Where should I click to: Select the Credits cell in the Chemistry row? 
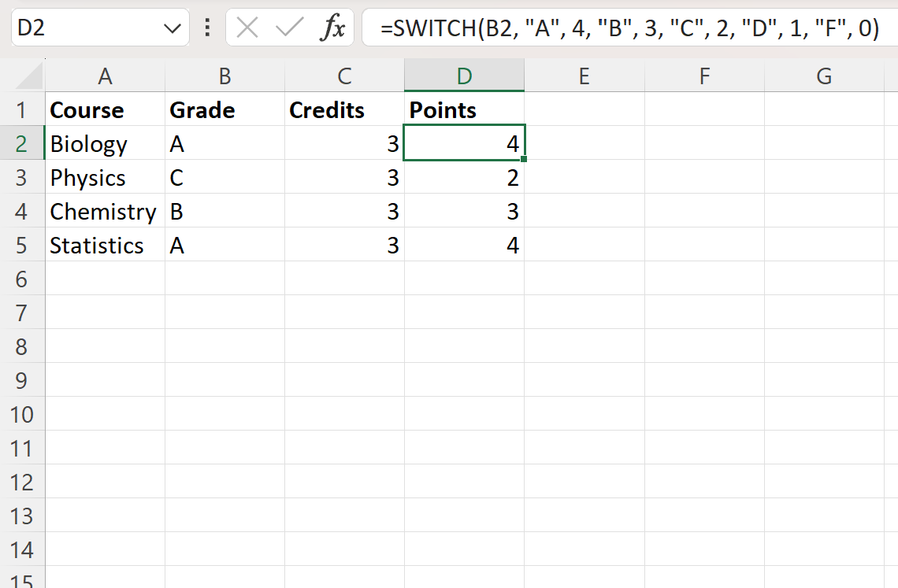(344, 211)
